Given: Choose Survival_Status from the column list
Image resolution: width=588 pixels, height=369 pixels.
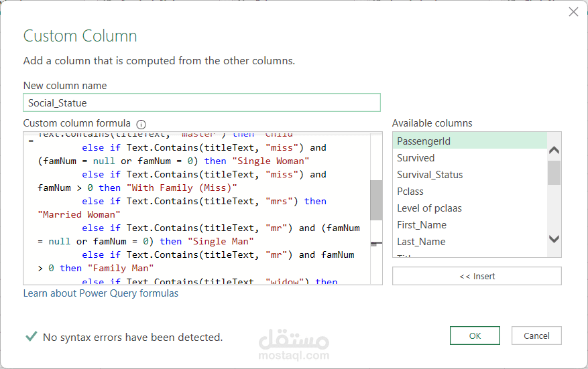Looking at the screenshot, I should click(x=430, y=175).
